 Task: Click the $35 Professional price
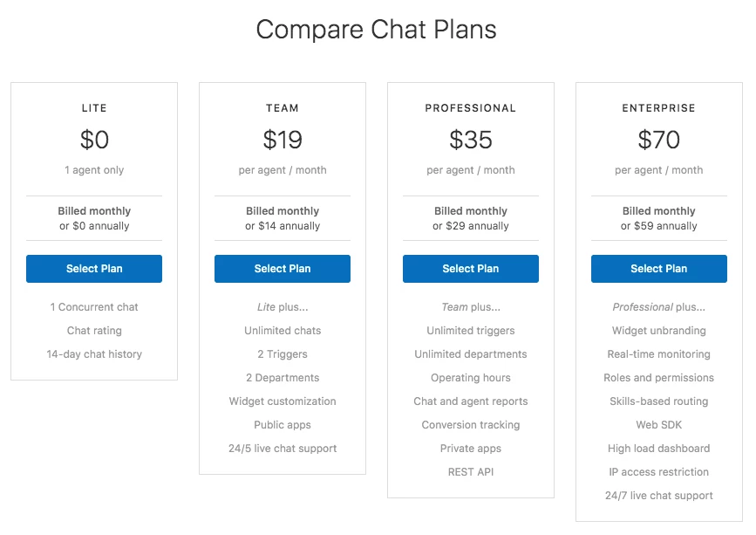pos(471,140)
